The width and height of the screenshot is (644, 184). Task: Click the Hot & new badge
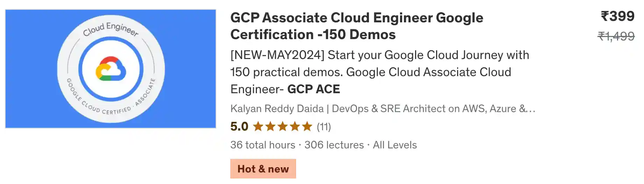point(263,169)
